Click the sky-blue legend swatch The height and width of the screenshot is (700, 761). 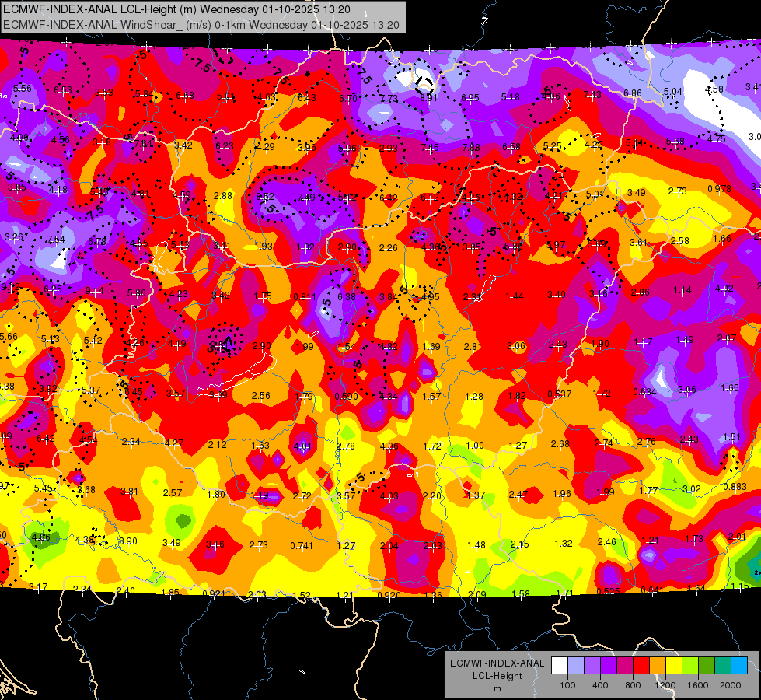click(x=739, y=665)
